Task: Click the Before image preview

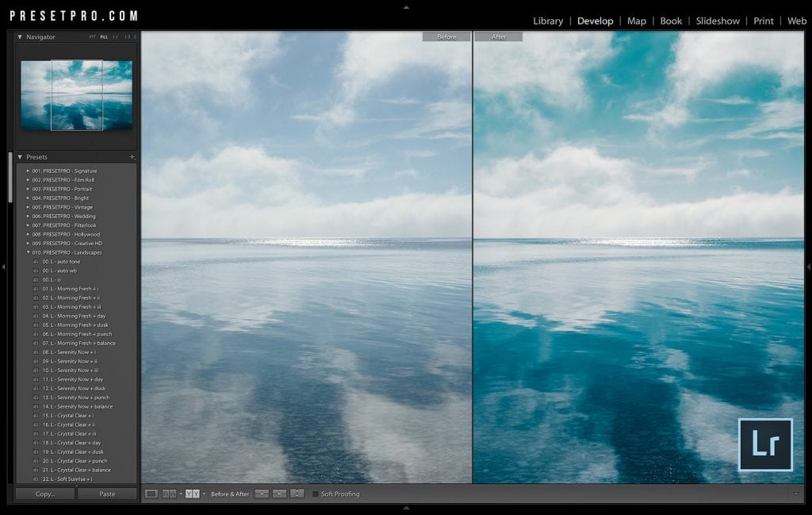Action: coord(307,257)
